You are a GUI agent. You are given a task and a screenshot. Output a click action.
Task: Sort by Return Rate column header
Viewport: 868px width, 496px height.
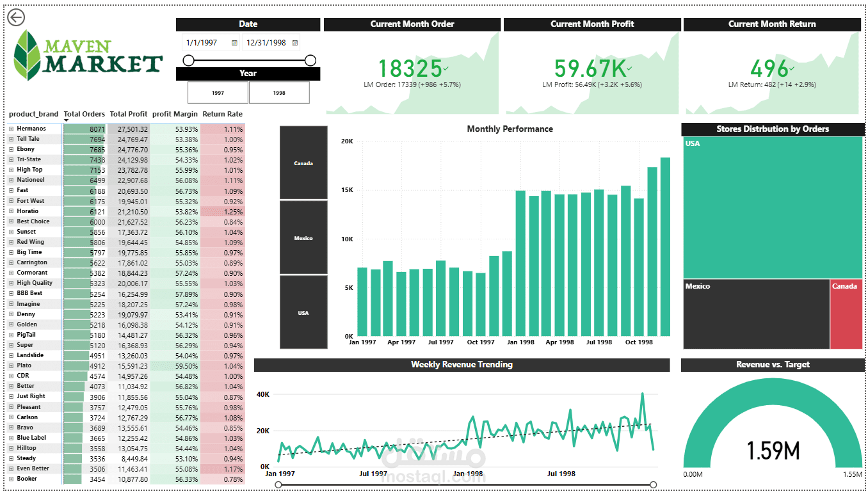tap(222, 114)
